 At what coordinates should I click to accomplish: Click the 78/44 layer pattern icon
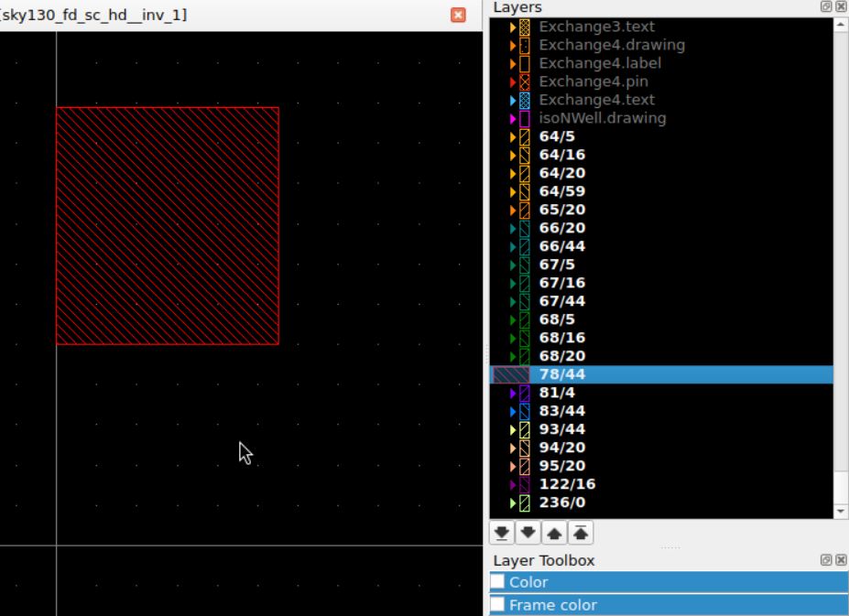pos(511,374)
